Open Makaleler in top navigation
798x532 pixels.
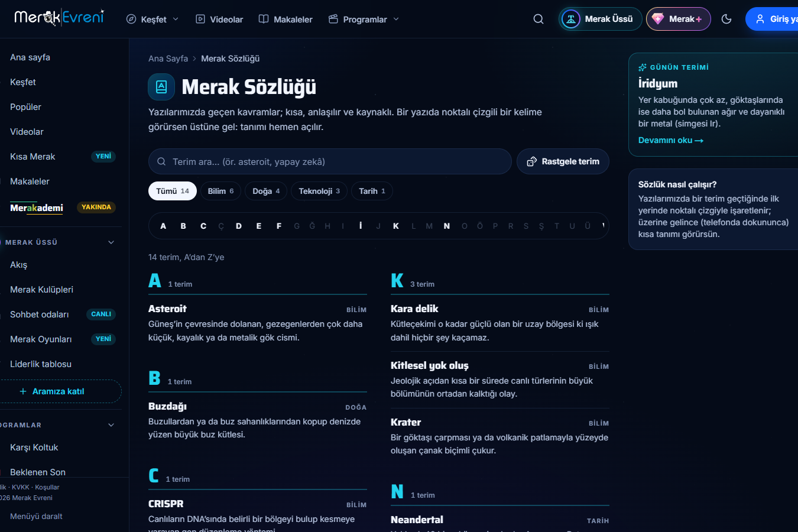pyautogui.click(x=286, y=20)
